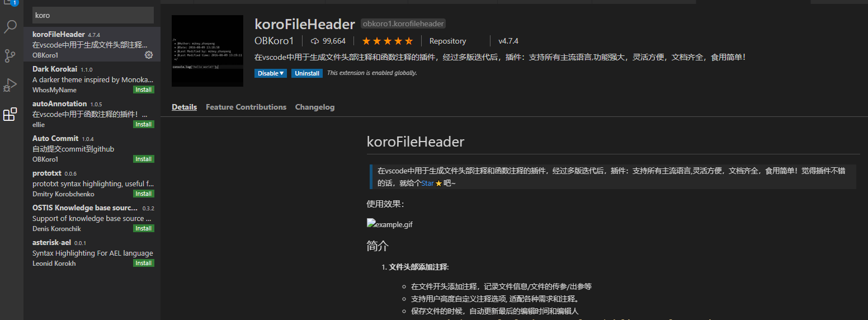Open the Disable dropdown button
This screenshot has width=868, height=320.
pos(271,73)
